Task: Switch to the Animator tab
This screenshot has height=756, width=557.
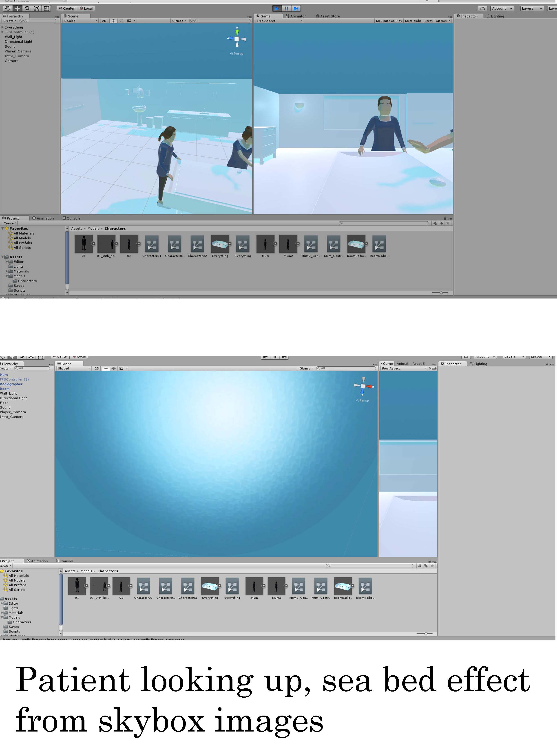Action: 296,16
